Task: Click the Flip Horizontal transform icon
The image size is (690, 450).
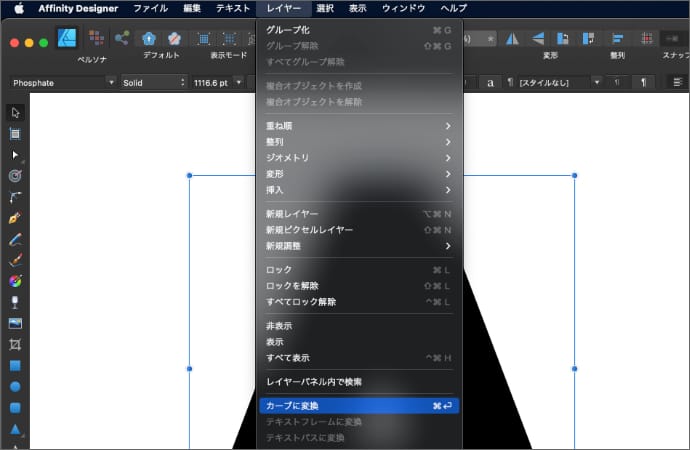Action: [513, 39]
